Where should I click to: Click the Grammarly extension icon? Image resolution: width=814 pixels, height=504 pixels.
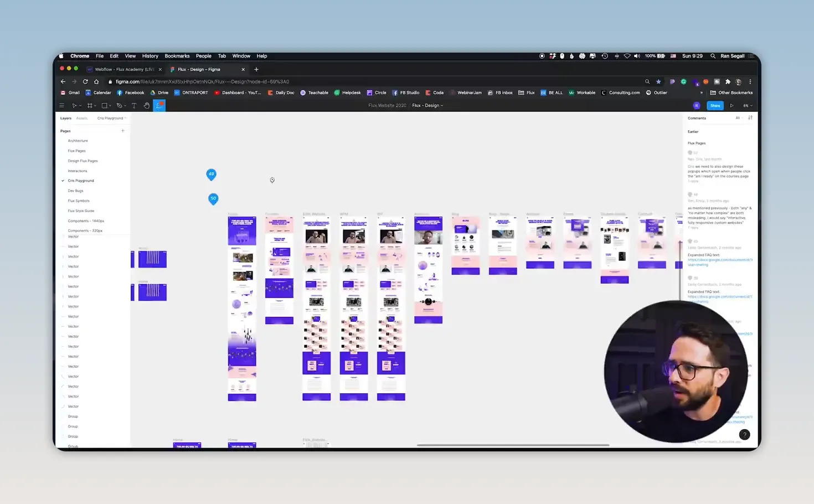(x=683, y=81)
